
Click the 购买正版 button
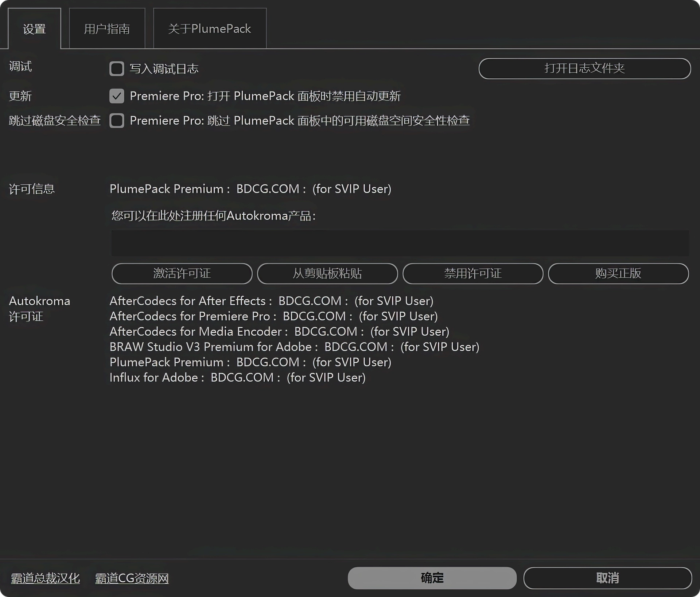click(x=618, y=273)
